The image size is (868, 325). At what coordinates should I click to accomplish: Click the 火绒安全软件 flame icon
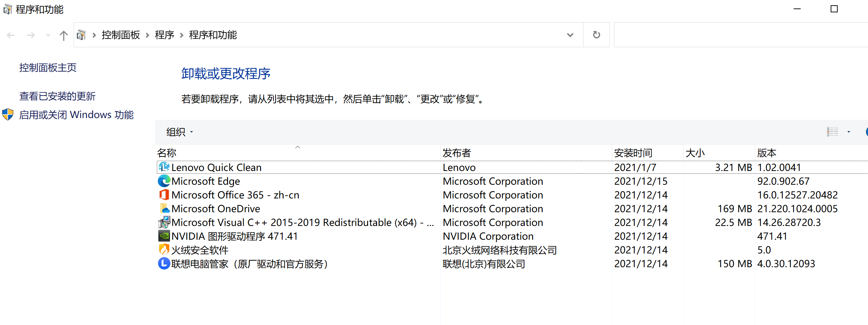point(164,250)
